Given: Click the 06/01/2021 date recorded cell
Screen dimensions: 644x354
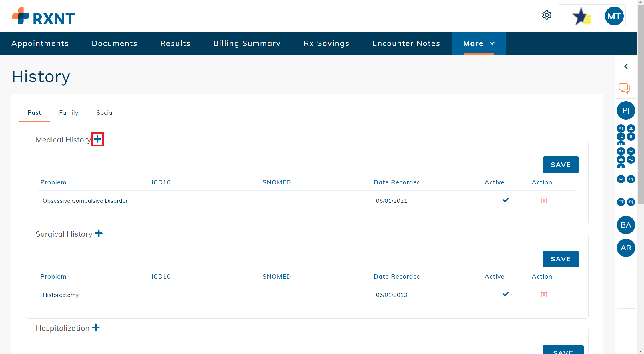Looking at the screenshot, I should tap(391, 201).
